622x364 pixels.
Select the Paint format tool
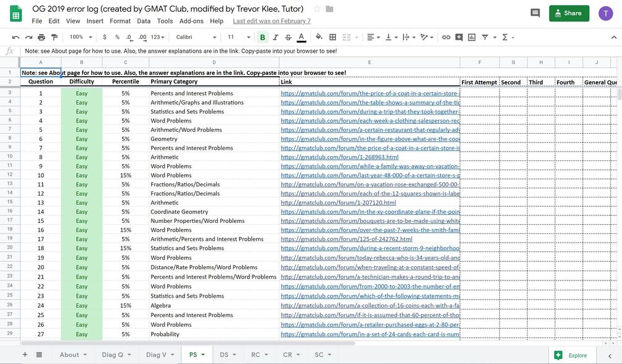click(54, 37)
